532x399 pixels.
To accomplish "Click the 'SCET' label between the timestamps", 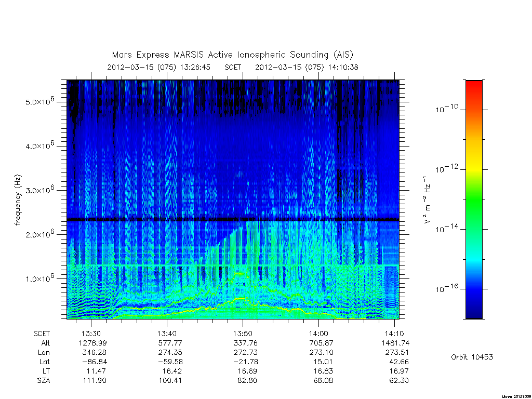I will pos(233,67).
